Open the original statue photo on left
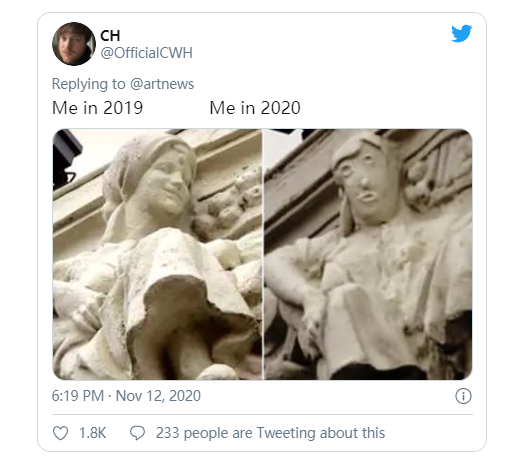 (x=157, y=254)
